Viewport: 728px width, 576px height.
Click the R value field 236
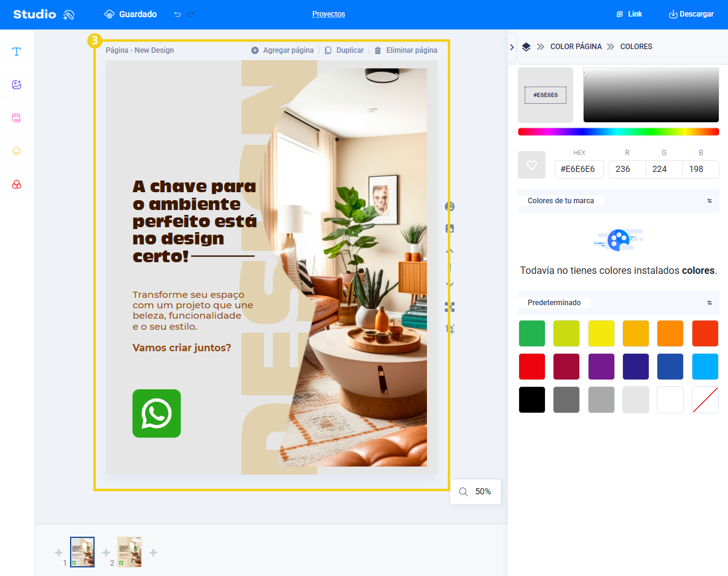[627, 169]
